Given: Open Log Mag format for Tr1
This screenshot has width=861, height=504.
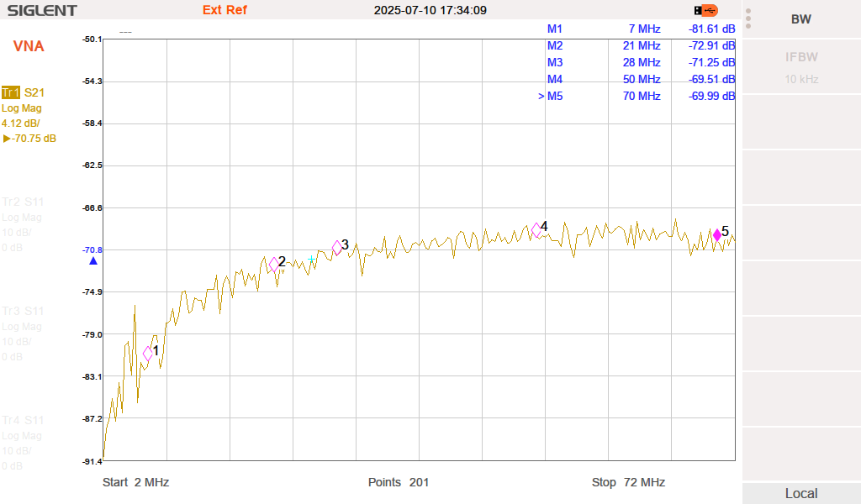Looking at the screenshot, I should [x=22, y=108].
